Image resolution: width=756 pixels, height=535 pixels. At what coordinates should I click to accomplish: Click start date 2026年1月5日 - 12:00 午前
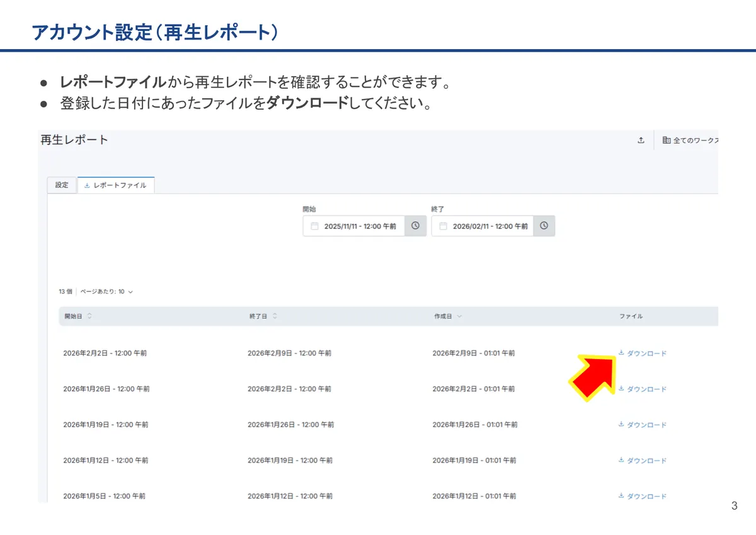pos(105,497)
